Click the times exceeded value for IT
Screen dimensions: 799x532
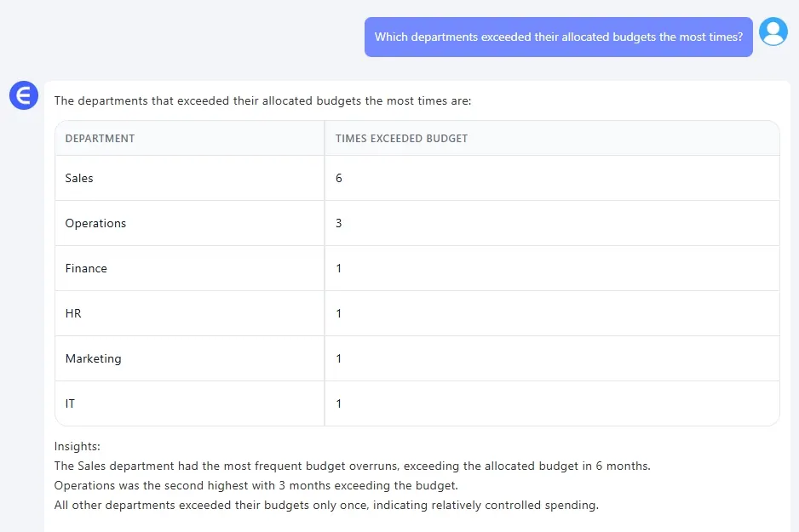coord(339,403)
